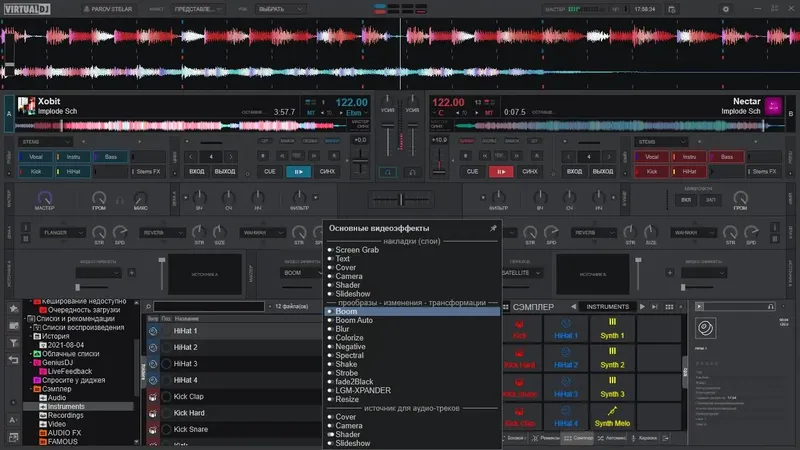
Task: Toggle right deck HiHat stem
Action: click(x=689, y=171)
